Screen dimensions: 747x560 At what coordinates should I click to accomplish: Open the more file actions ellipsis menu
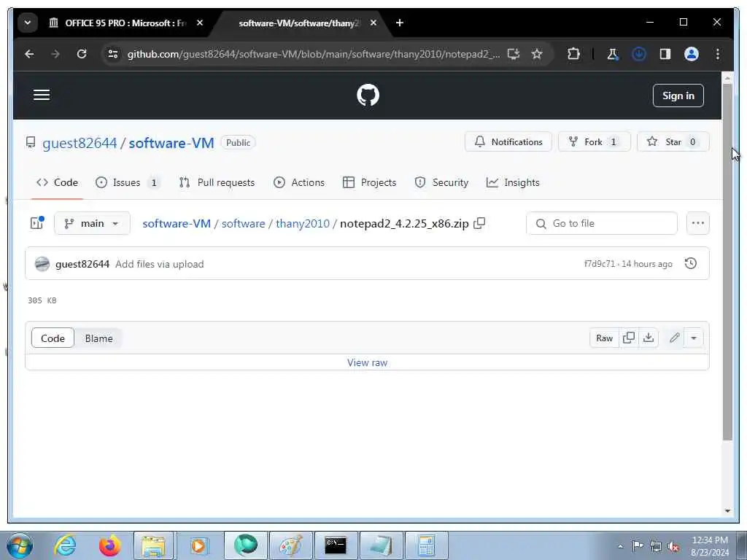[x=698, y=223]
